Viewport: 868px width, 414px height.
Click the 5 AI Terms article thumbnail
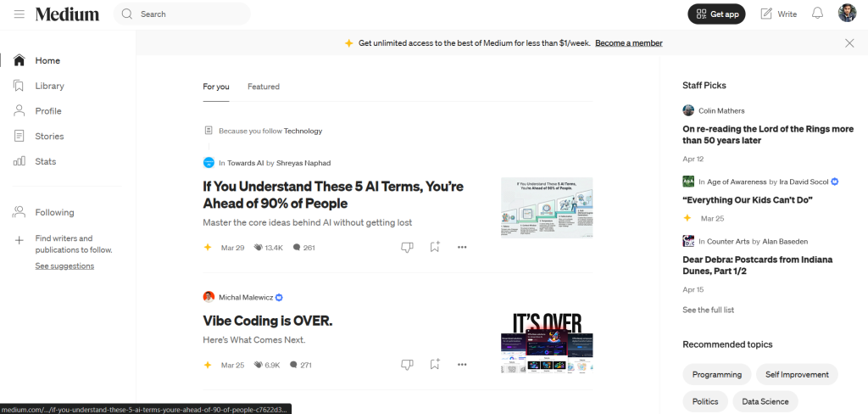pos(547,208)
